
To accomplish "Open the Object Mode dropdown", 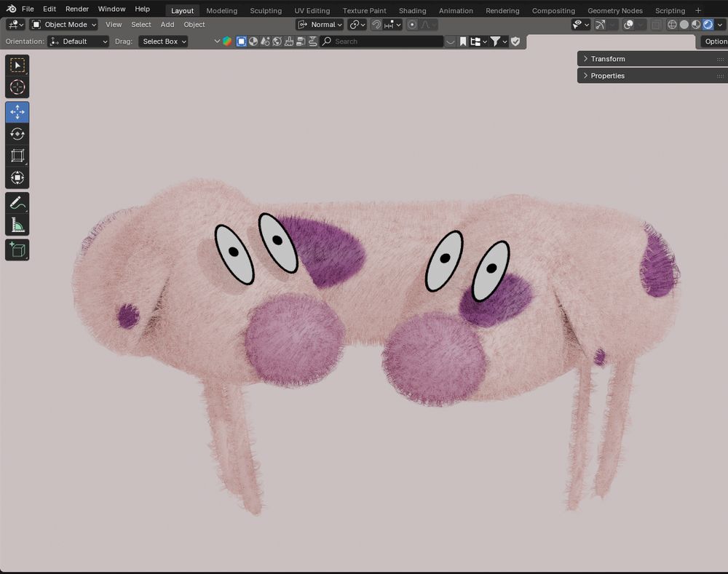I will [x=63, y=25].
